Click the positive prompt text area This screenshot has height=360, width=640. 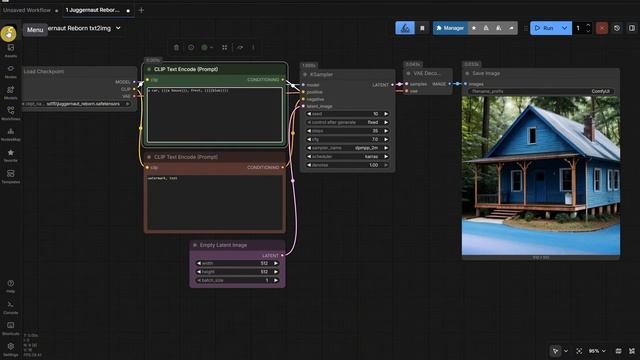[x=215, y=115]
